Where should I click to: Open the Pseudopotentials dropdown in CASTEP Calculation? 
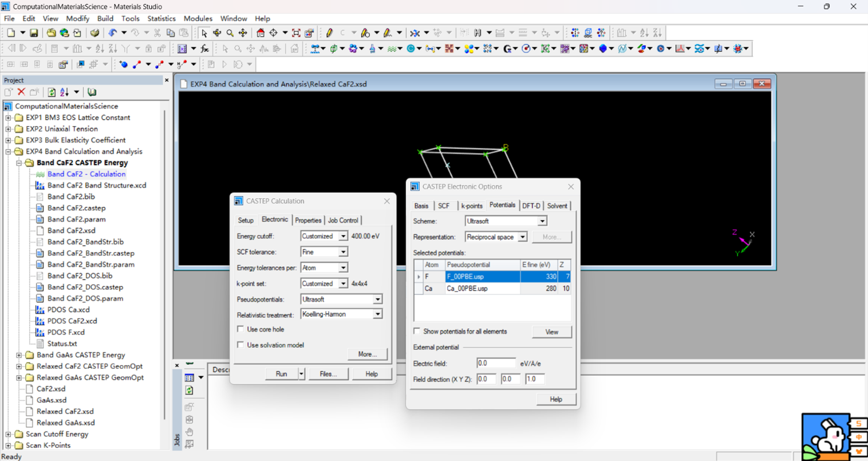point(377,299)
